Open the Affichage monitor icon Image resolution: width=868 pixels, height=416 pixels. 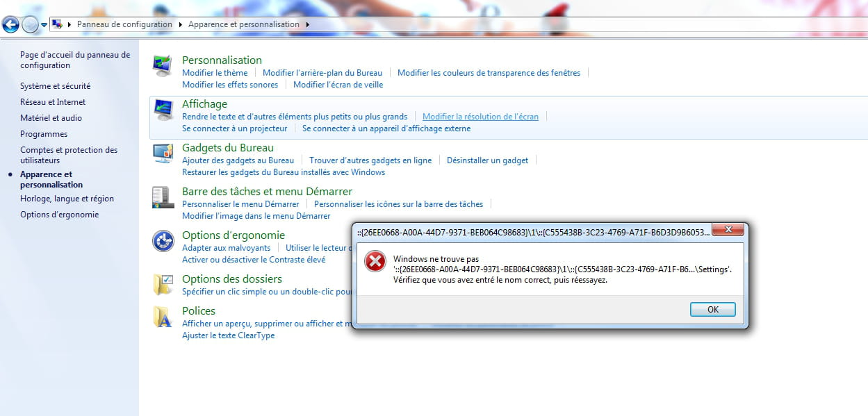(x=163, y=109)
